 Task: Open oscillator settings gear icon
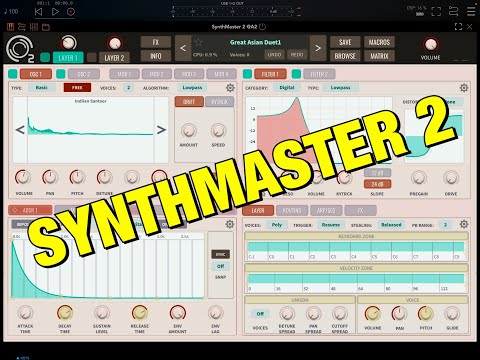pos(230,88)
